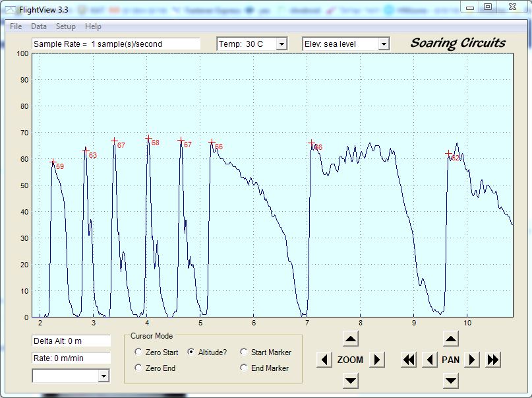Click the peak marker labeled 59
The width and height of the screenshot is (532, 398).
53,162
